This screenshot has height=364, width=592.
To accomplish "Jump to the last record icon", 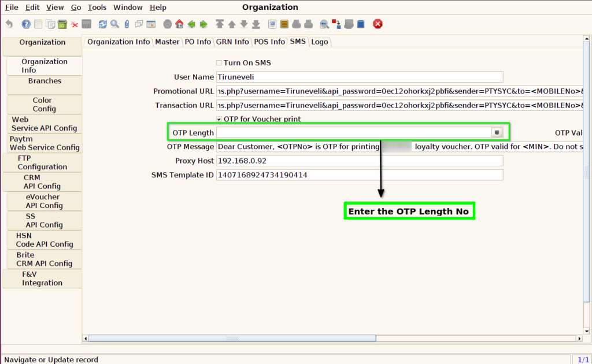I will (256, 24).
